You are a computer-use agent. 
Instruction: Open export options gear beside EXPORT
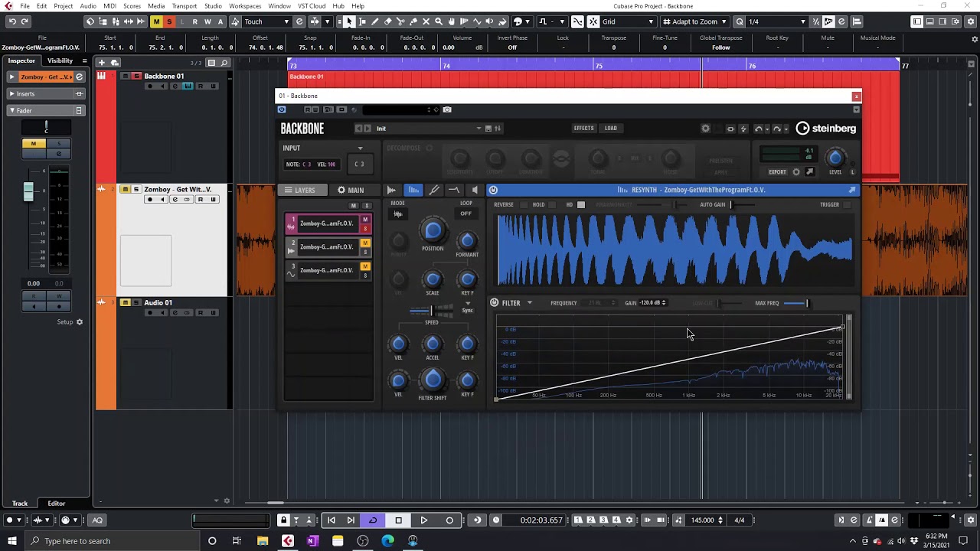(796, 172)
